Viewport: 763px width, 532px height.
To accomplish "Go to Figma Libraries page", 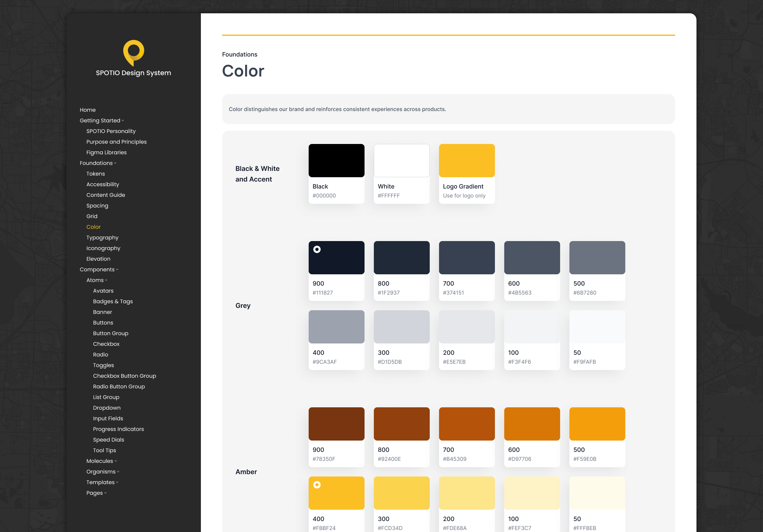I will [x=106, y=152].
